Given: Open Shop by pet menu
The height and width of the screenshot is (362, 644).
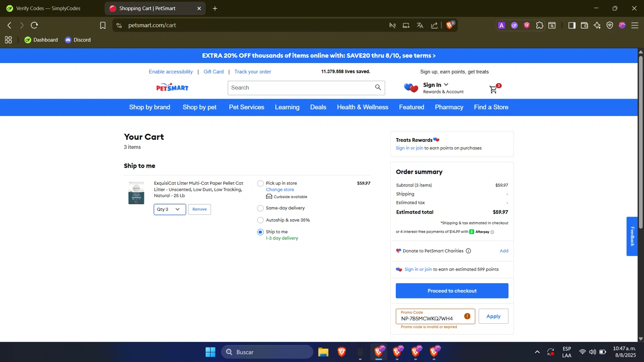Looking at the screenshot, I should tap(200, 107).
